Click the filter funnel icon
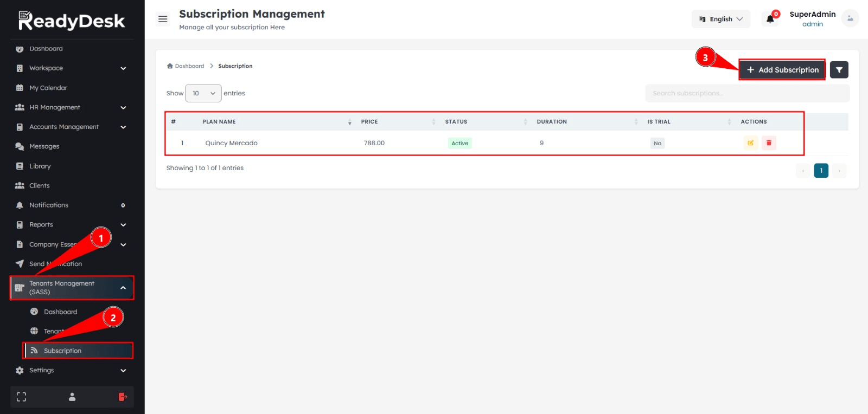 click(839, 70)
